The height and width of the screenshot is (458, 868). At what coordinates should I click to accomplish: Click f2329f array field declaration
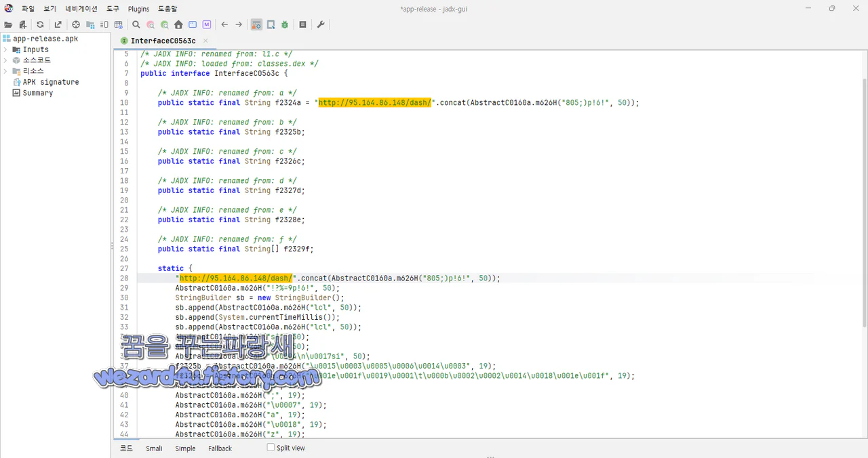(x=296, y=249)
